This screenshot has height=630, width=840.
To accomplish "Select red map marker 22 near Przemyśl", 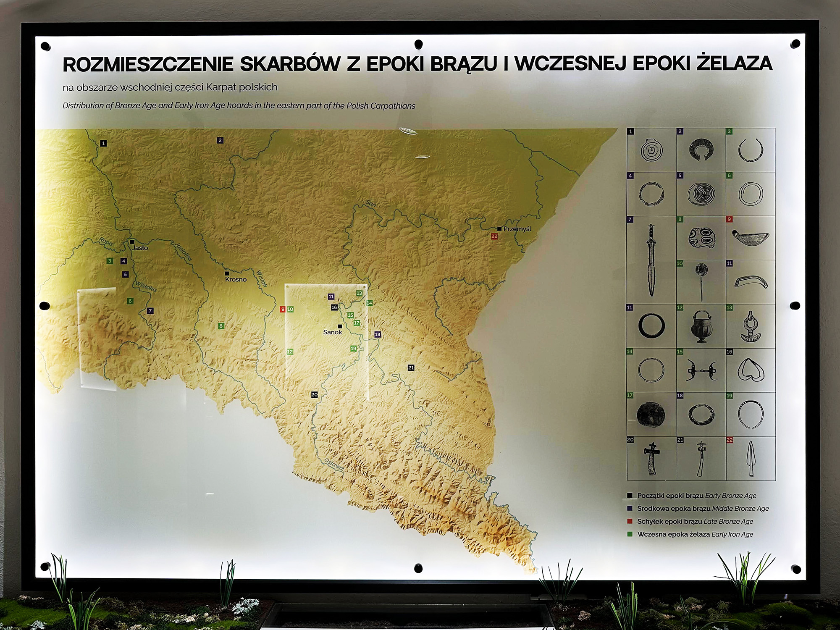I will pos(494,236).
